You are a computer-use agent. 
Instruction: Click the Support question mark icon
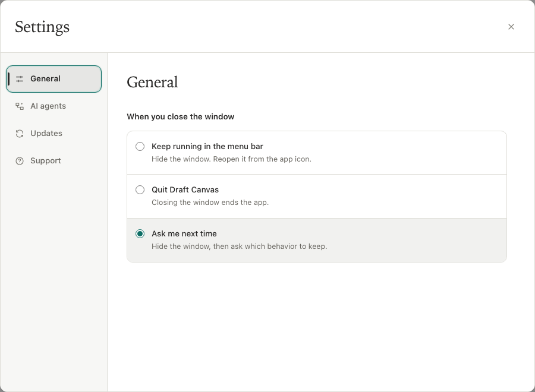point(20,160)
